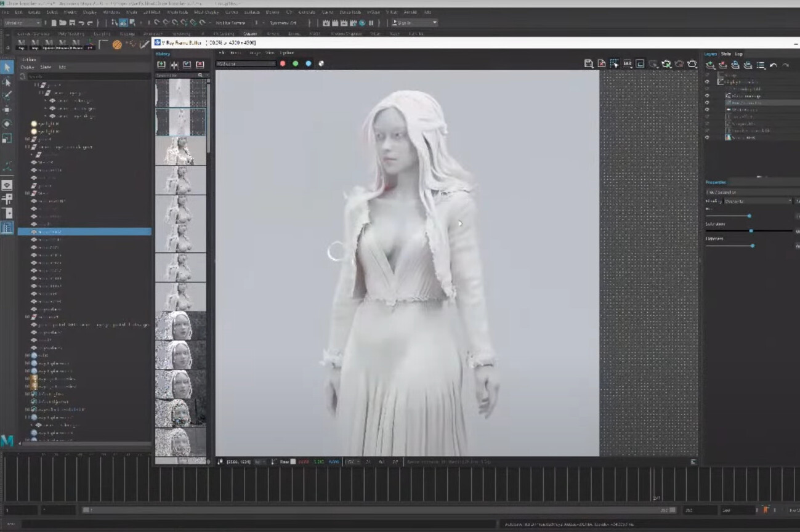Viewport: 800px width, 532px height.
Task: Enable the Stamp layer eye
Action: [x=707, y=75]
